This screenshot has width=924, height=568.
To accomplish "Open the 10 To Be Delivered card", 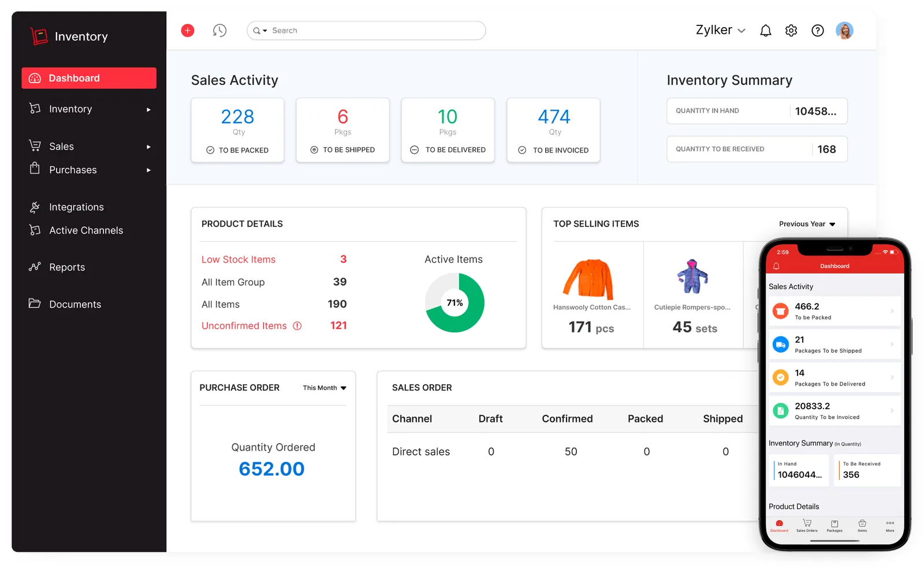I will point(448,130).
